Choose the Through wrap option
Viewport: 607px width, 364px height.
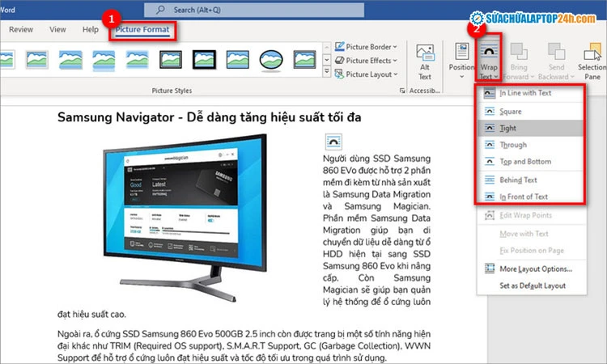(530, 145)
